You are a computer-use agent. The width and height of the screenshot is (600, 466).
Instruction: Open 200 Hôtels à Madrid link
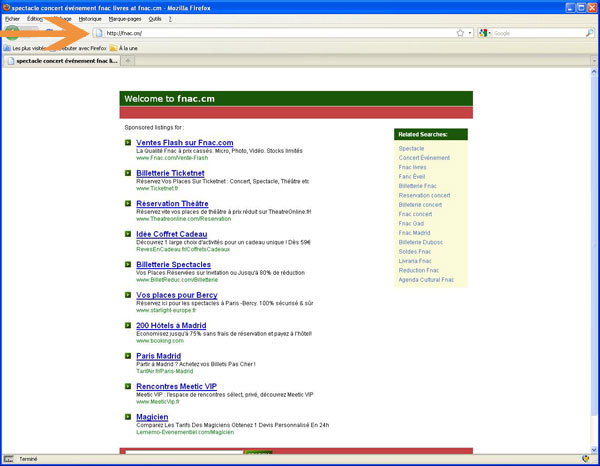click(171, 325)
